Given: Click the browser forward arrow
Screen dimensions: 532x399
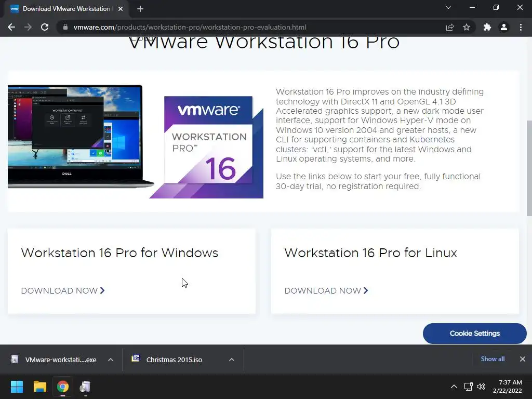Looking at the screenshot, I should [28, 27].
